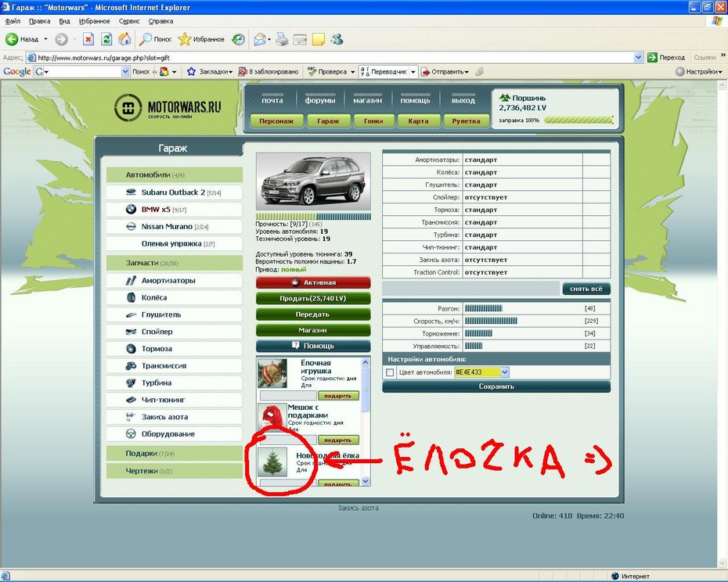Click подарить for Ёлочная игрушка
728x582 pixels.
pyautogui.click(x=338, y=396)
